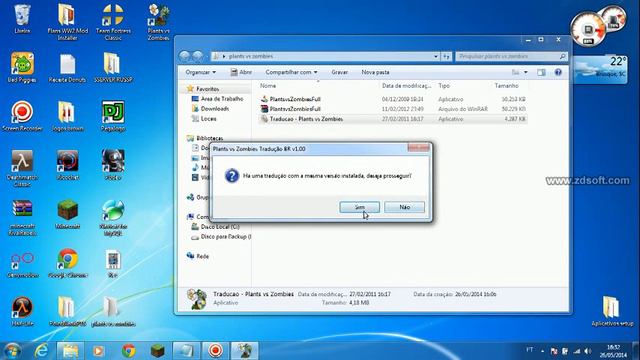The width and height of the screenshot is (640, 360).
Task: Open Windows Media Player from taskbar
Action: pos(99,351)
